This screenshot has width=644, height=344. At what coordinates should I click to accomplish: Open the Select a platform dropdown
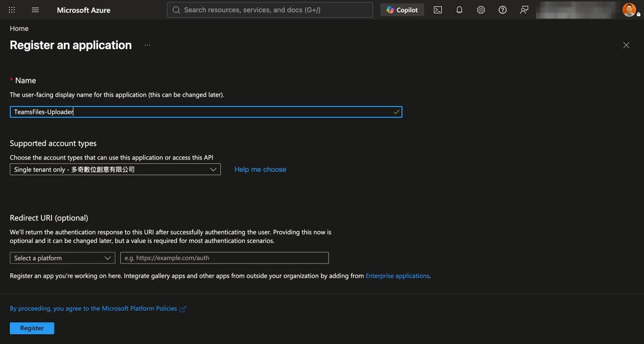coord(62,258)
